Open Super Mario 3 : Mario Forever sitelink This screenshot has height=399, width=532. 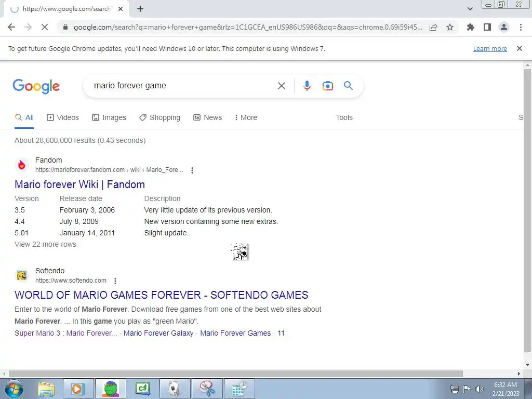pyautogui.click(x=65, y=333)
